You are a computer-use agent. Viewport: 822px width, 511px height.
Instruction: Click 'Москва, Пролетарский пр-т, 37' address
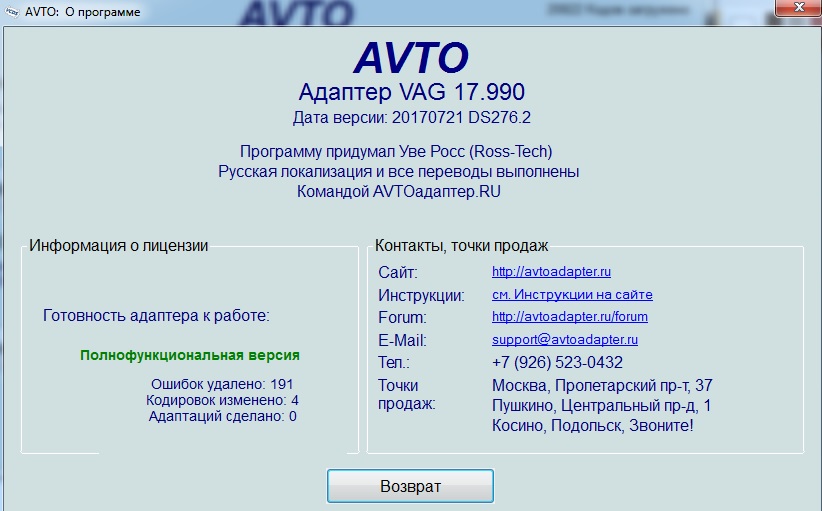click(x=602, y=386)
